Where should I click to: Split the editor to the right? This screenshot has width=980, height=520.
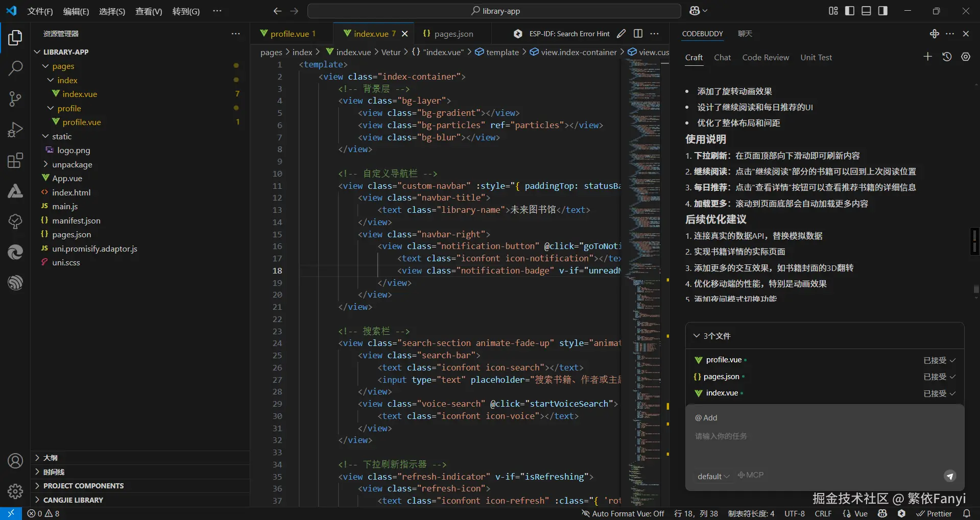tap(638, 34)
